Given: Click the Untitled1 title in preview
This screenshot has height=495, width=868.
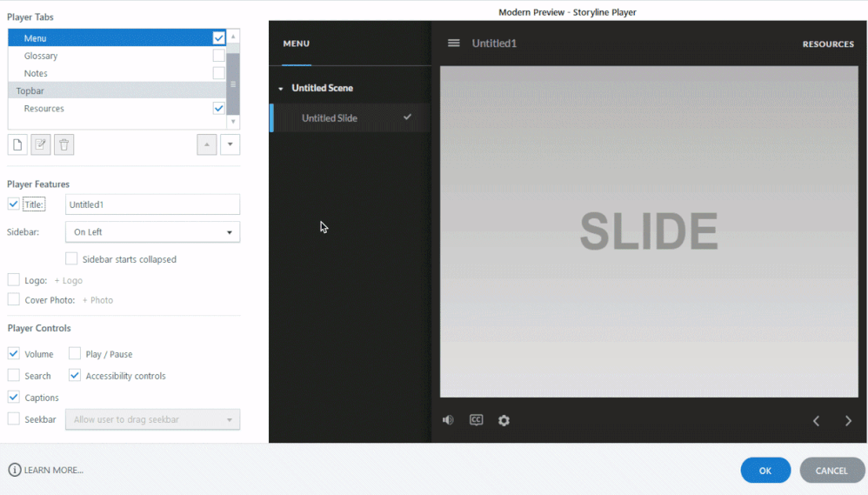Looking at the screenshot, I should click(494, 43).
